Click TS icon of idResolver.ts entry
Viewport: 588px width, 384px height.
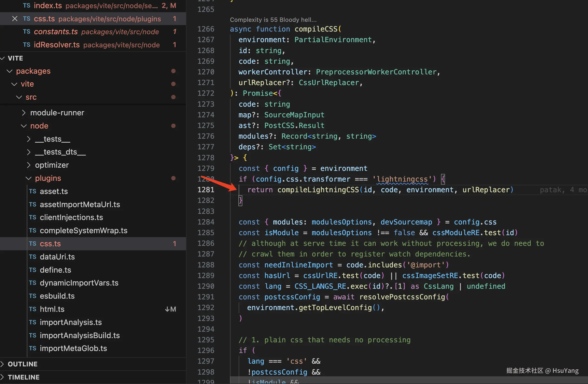click(x=27, y=45)
